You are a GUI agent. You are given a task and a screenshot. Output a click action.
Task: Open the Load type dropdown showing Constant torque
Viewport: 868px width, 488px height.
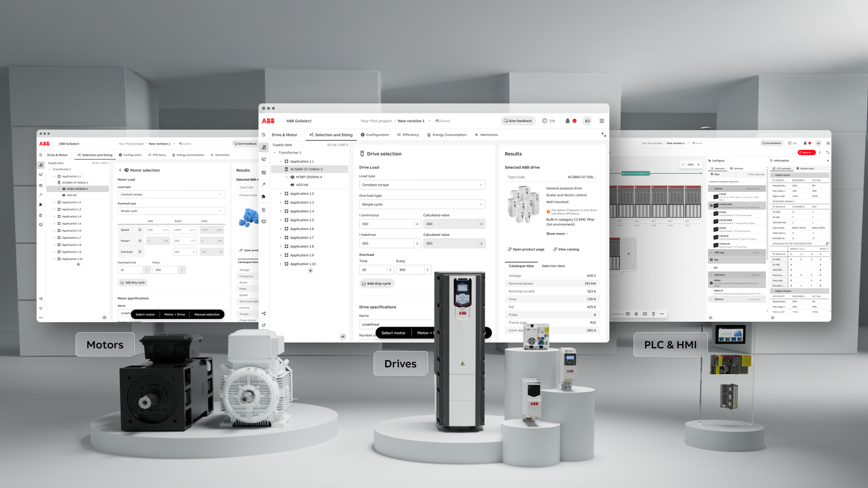click(x=421, y=185)
